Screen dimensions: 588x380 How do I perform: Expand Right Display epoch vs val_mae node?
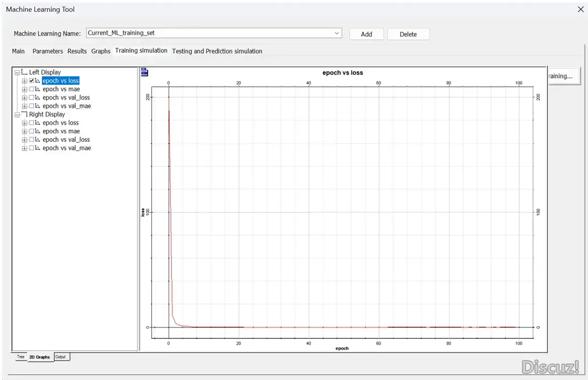24,148
